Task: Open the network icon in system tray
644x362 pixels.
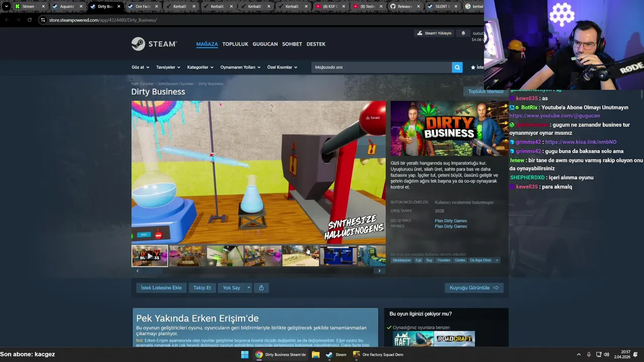Action: coord(599,354)
